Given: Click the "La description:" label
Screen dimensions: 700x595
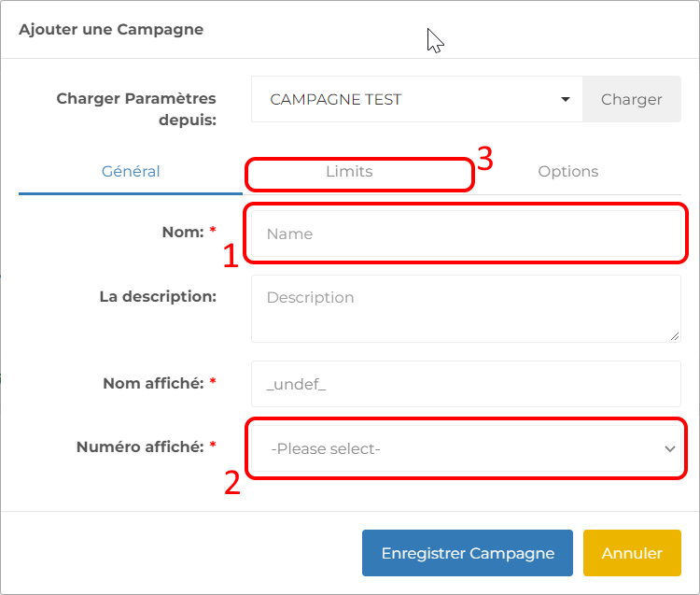Looking at the screenshot, I should tap(158, 297).
